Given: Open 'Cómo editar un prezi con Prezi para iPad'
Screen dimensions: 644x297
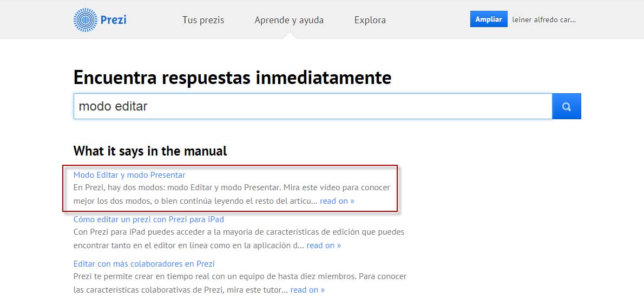Looking at the screenshot, I should pyautogui.click(x=148, y=219).
